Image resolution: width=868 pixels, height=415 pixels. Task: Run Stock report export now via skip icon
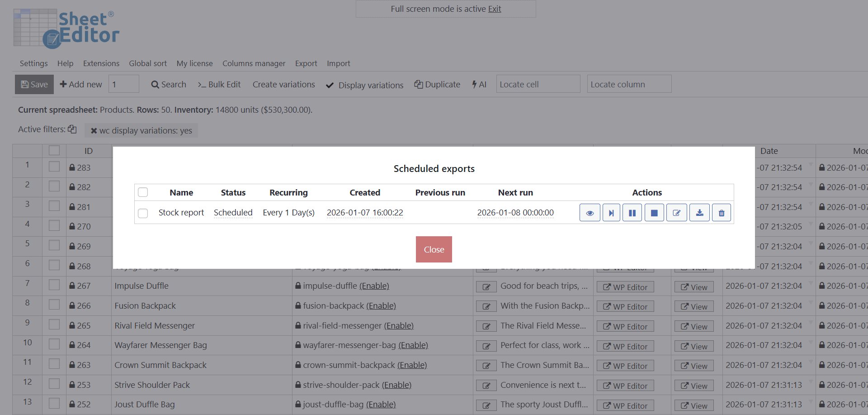pos(611,213)
